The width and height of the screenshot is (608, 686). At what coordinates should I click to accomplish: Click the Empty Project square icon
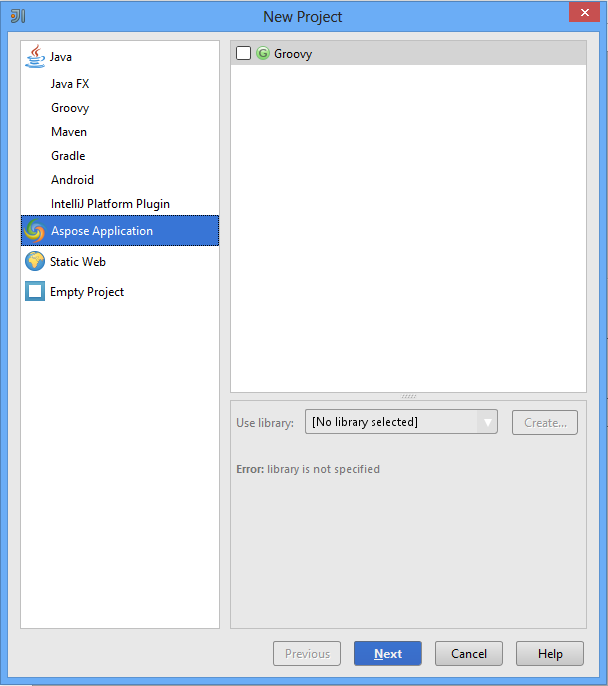[35, 291]
